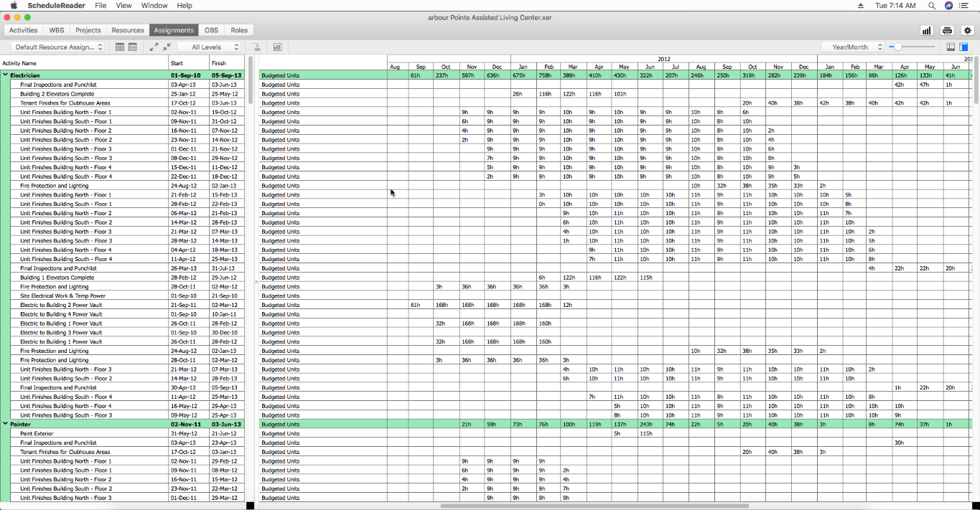980x510 pixels.
Task: Open the Notification Center icon
Action: pos(965,5)
